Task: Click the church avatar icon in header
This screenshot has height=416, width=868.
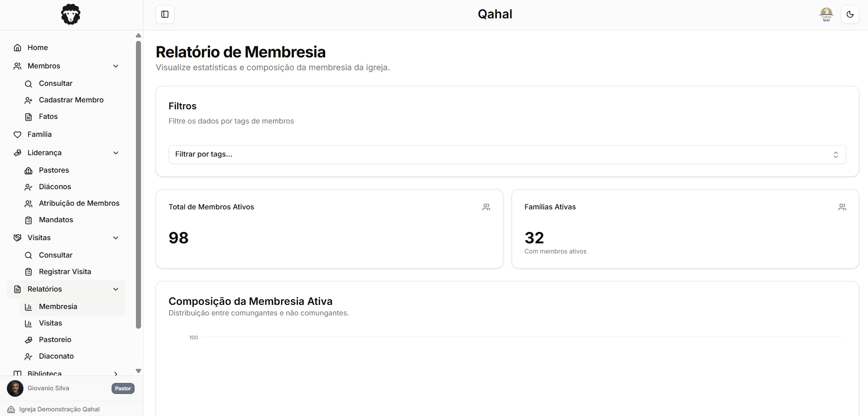Action: 826,14
